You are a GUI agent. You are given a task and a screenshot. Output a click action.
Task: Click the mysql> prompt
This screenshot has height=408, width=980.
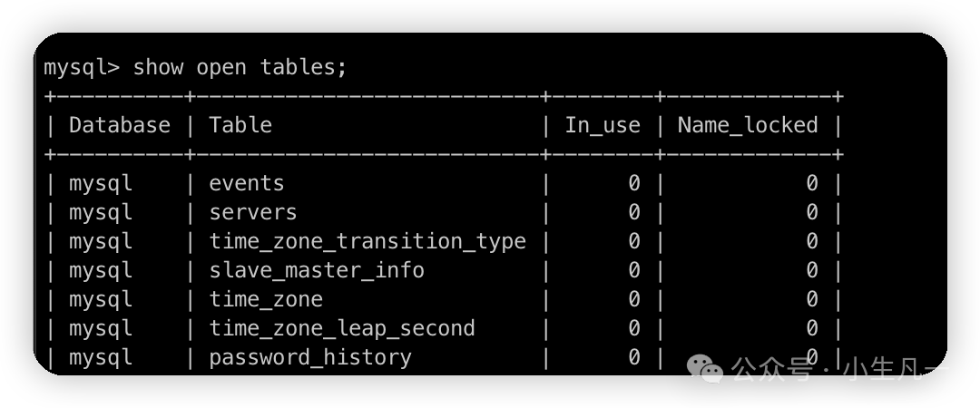click(x=82, y=68)
